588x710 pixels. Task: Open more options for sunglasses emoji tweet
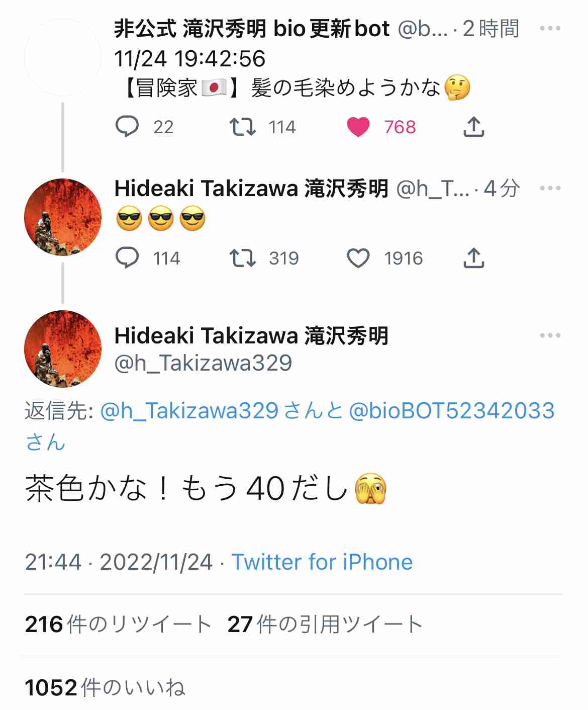[x=550, y=188]
